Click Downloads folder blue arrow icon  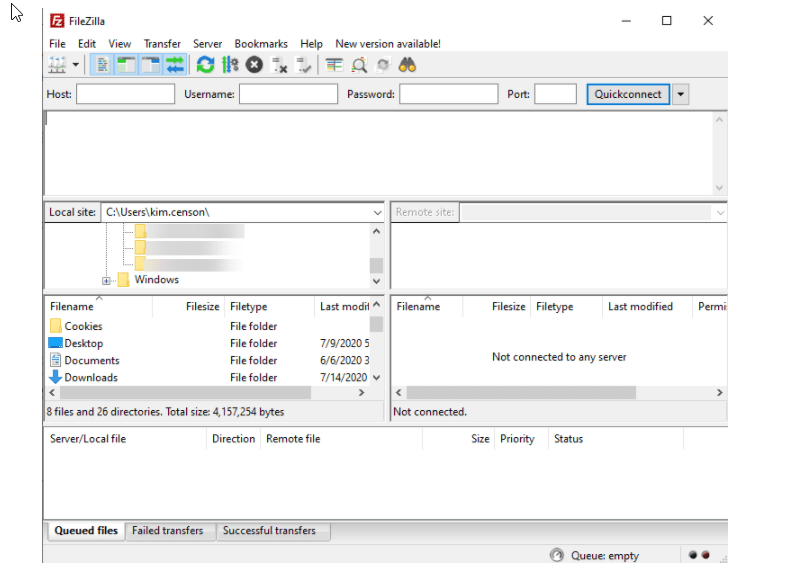coord(55,377)
